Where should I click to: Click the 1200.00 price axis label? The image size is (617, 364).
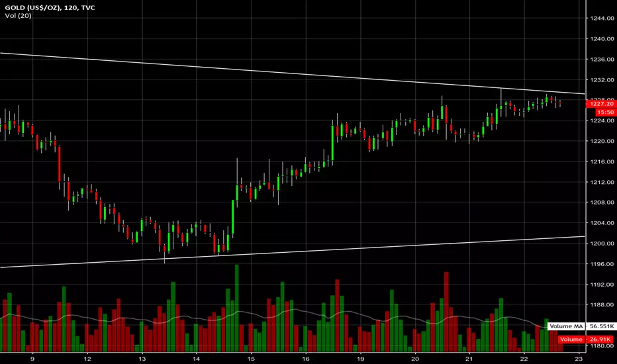tap(602, 243)
